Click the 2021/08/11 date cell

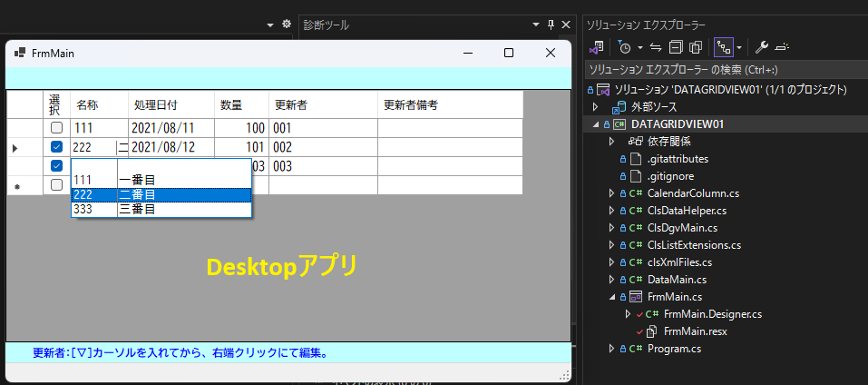click(171, 128)
